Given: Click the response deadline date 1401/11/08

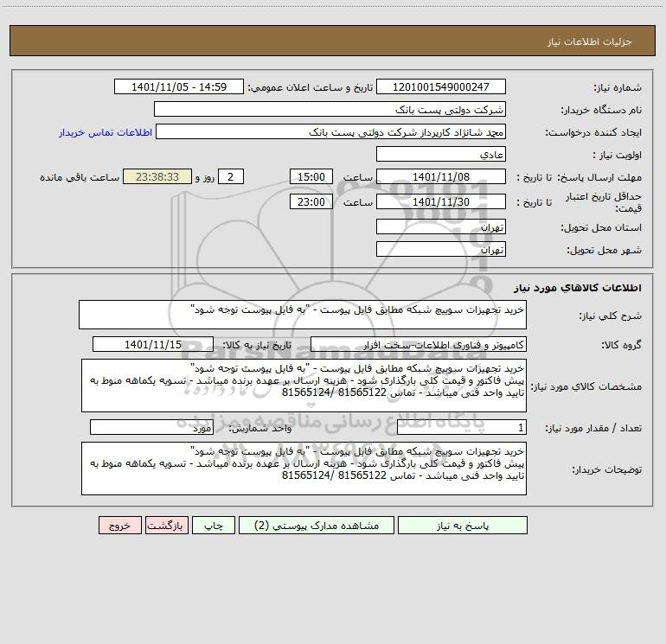Looking at the screenshot, I should (441, 176).
